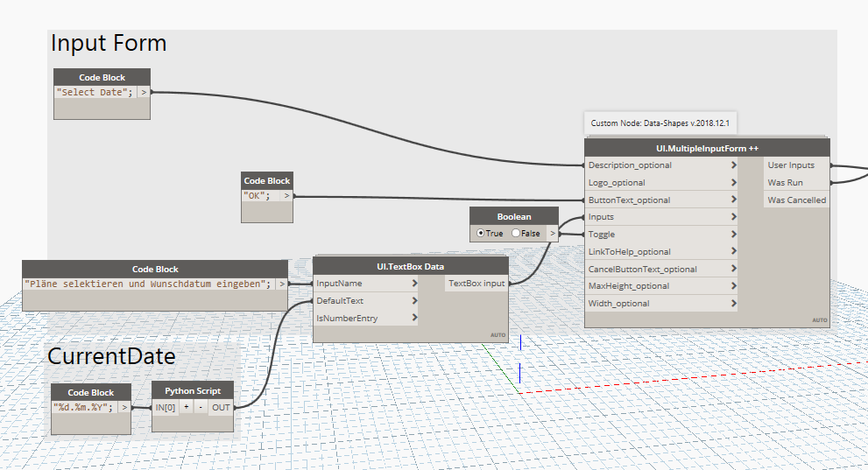This screenshot has width=868, height=470.
Task: Edit the "Pläne selektieren" code block text
Action: pyautogui.click(x=147, y=284)
